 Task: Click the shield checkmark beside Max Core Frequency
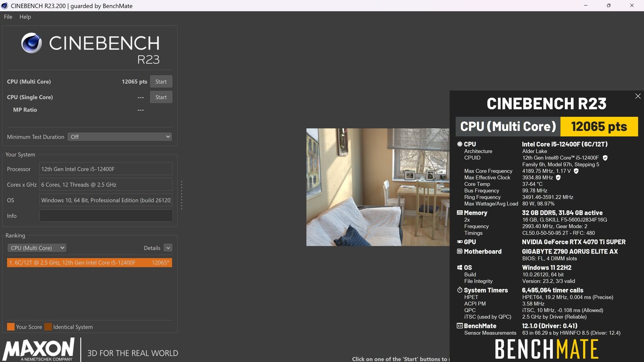576,171
